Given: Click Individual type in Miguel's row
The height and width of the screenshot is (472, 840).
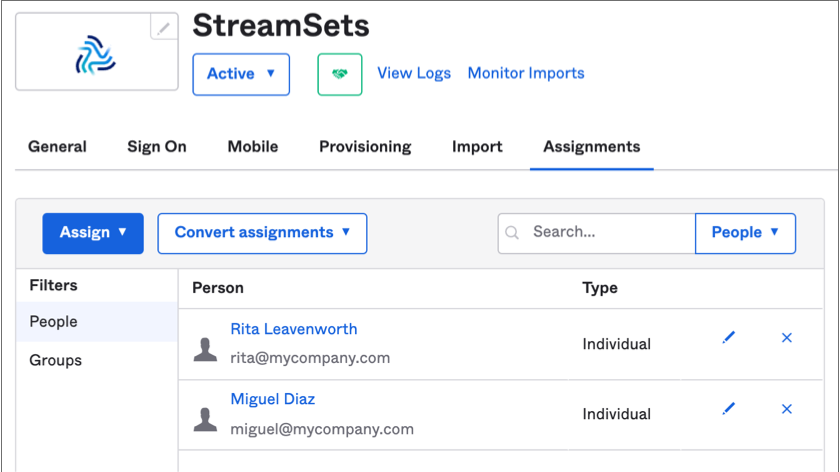Looking at the screenshot, I should pyautogui.click(x=617, y=414).
